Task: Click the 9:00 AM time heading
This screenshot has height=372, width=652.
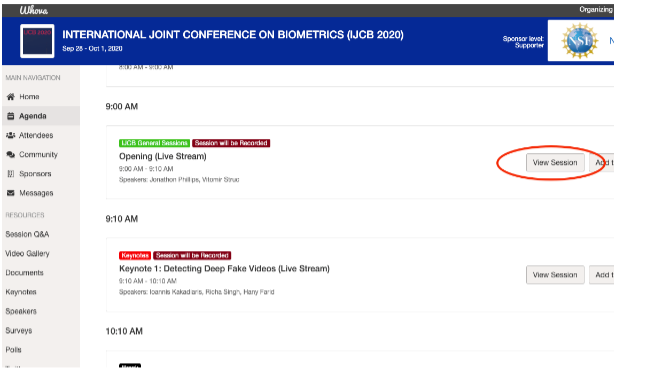Action: [x=121, y=106]
